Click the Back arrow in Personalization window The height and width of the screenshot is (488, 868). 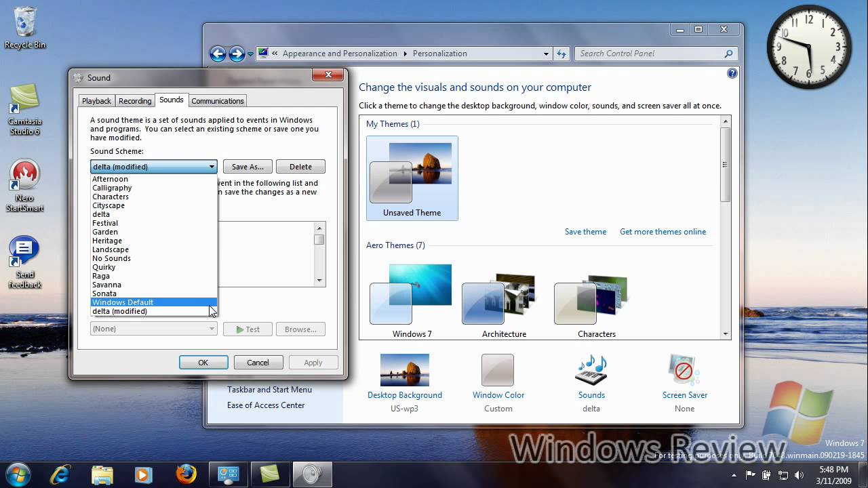tap(218, 54)
